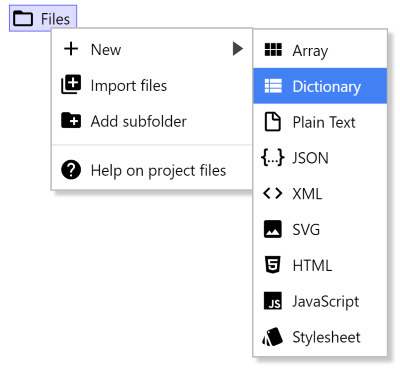
Task: Click the Stylesheet swatches icon
Action: (272, 337)
